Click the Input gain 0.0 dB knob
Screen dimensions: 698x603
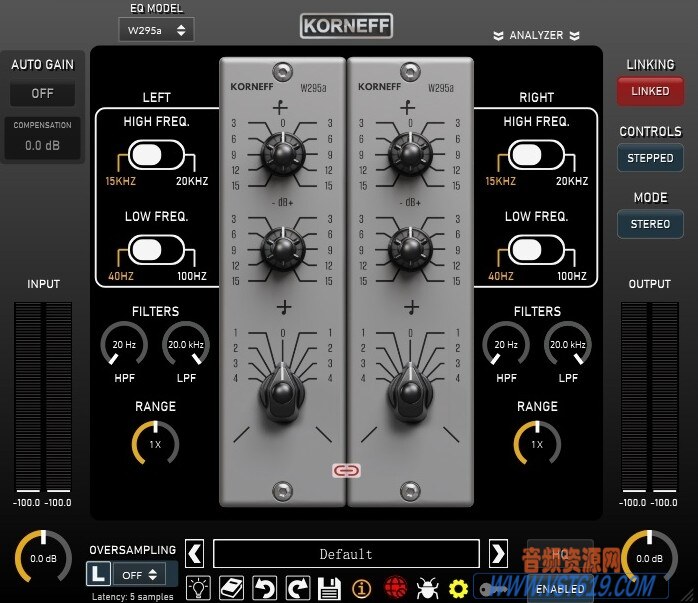43,558
